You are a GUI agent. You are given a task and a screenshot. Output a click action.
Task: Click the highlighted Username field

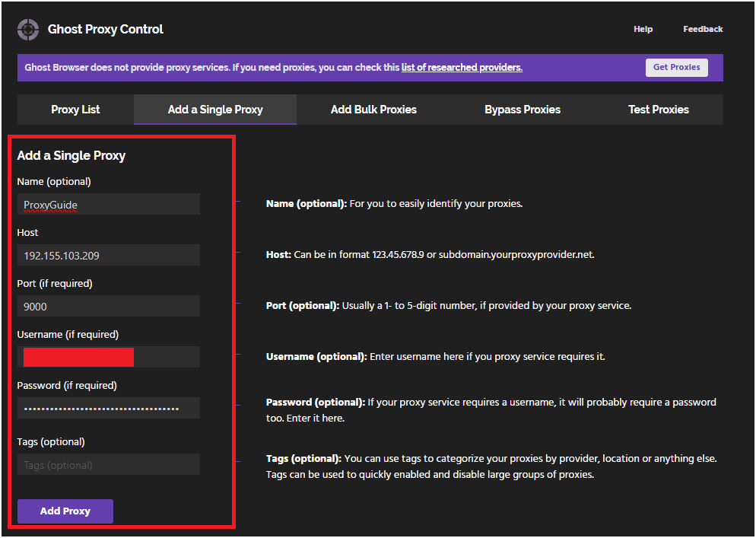tap(108, 357)
